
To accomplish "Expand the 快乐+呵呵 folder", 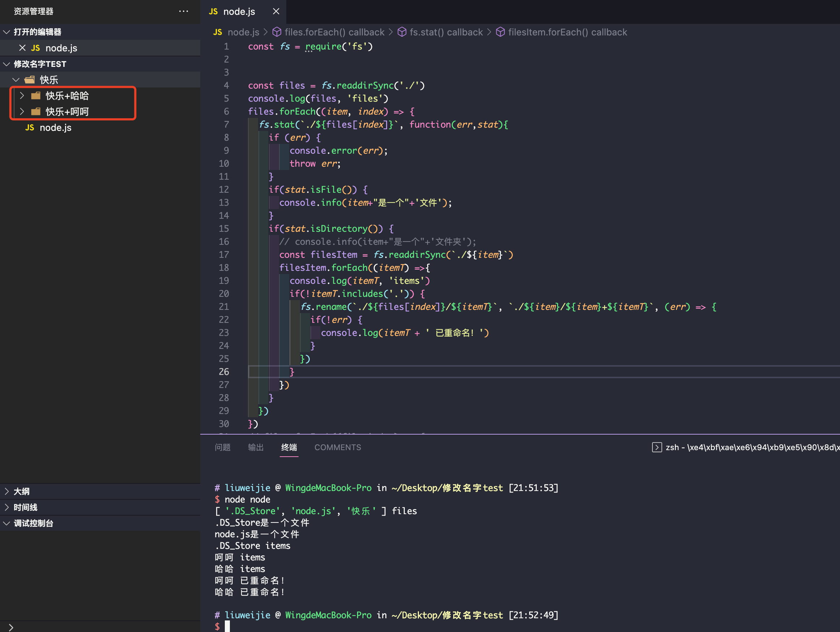I will tap(22, 112).
